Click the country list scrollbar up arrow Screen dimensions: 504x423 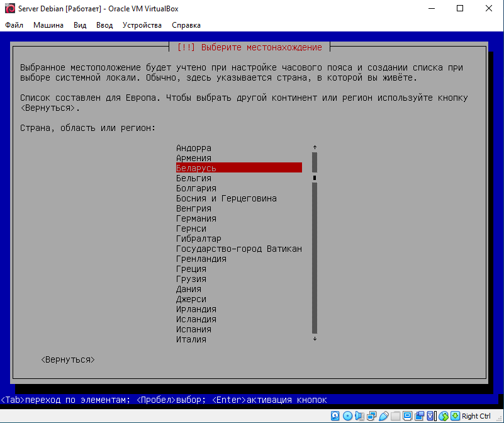pos(315,148)
